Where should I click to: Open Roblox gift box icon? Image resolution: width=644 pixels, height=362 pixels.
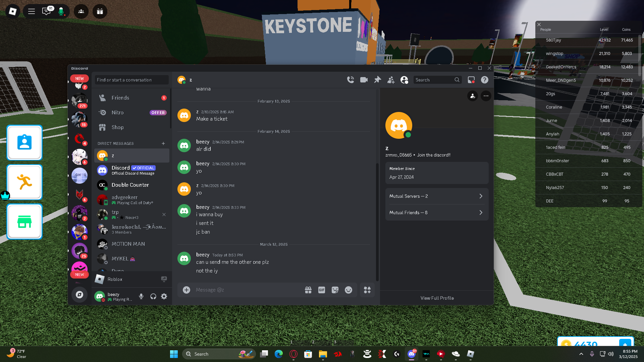(x=100, y=11)
